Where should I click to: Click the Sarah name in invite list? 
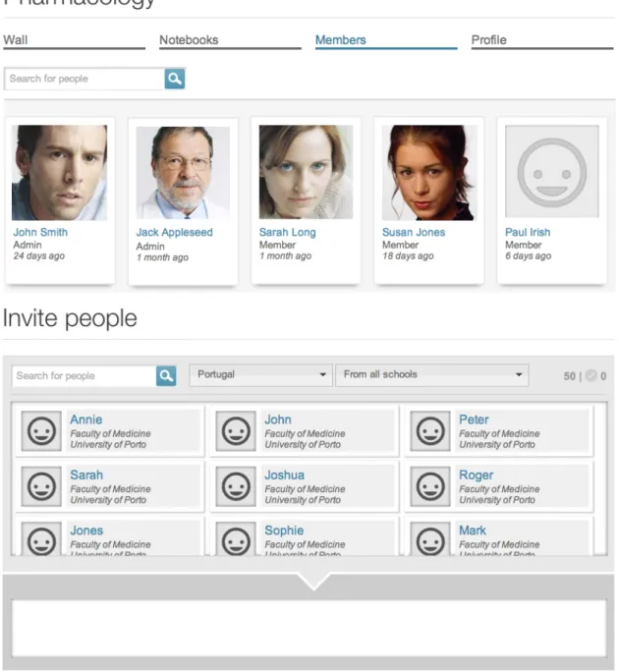pyautogui.click(x=86, y=475)
